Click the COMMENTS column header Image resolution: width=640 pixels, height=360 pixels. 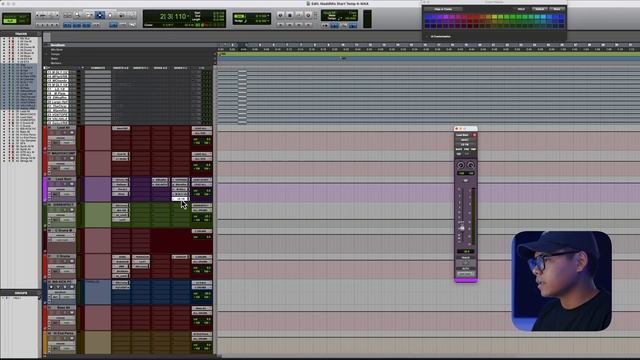tap(98, 68)
